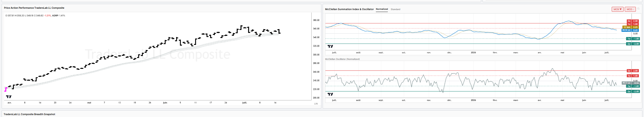The width and height of the screenshot is (644, 117).
Task: Click 'TradersLab LL Composite Breadth Snapshot' heading
Action: pos(29,114)
